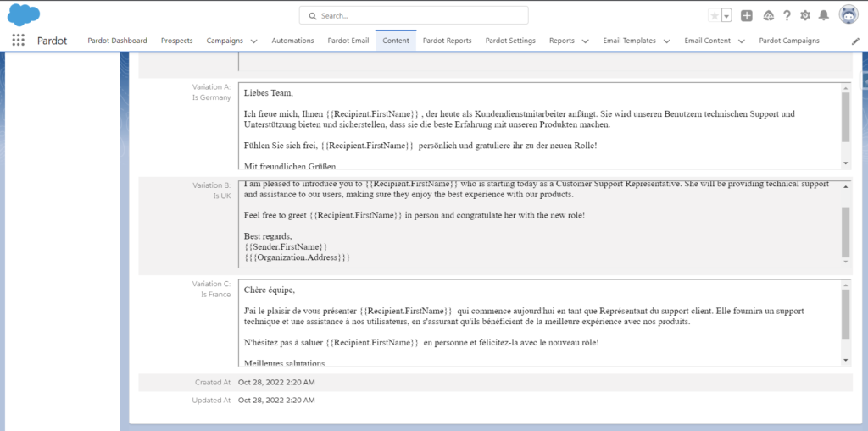Click the "Liebes Team," greeting line
The image size is (868, 431).
coord(269,93)
